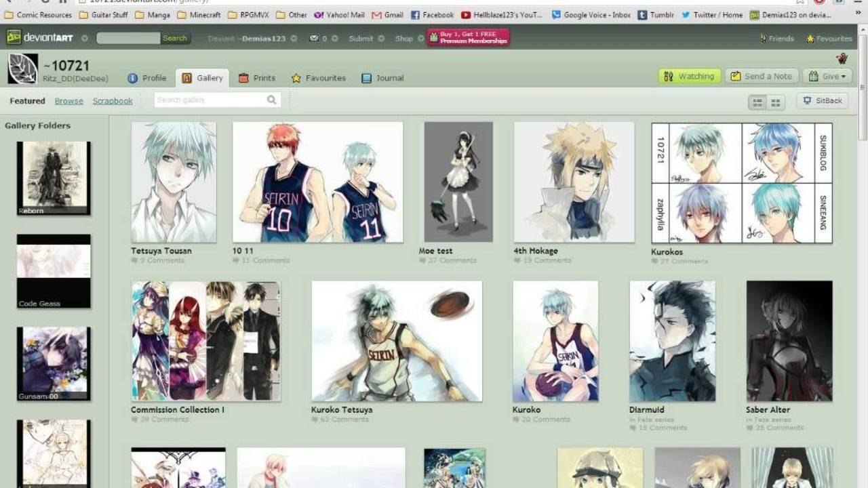This screenshot has height=488, width=868.
Task: Click the Saber Alter title link
Action: (x=768, y=409)
